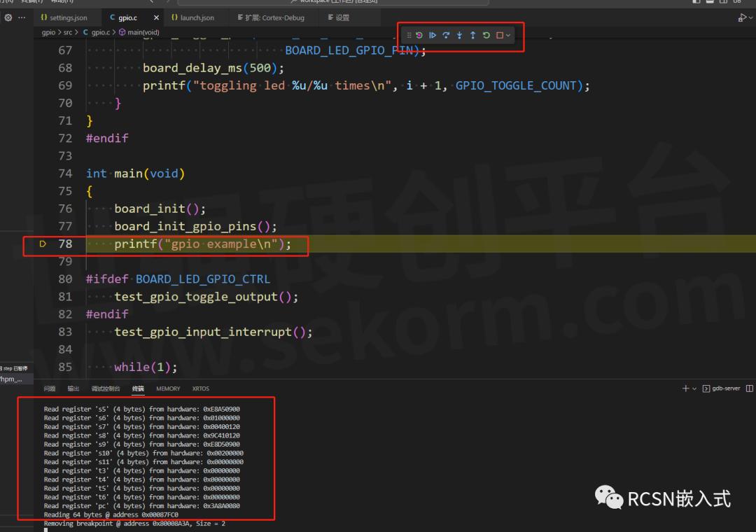The image size is (756, 532).
Task: Select the XRTOS panel tab
Action: click(x=200, y=388)
